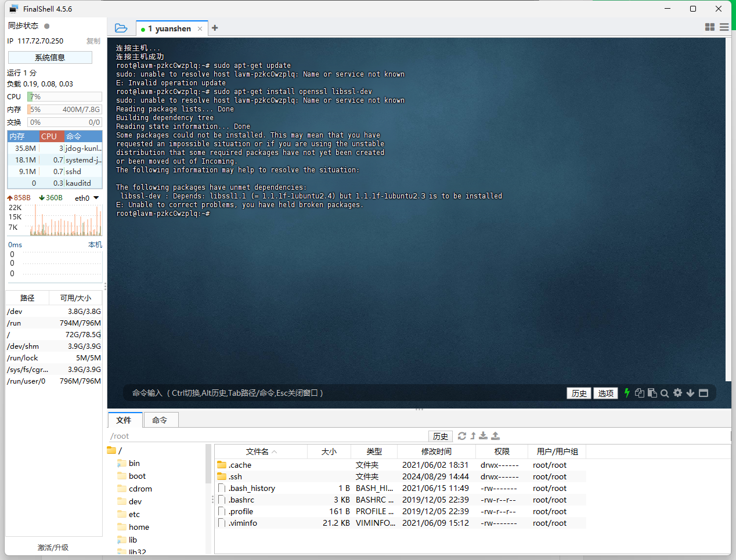Open the hamburger main menu
The height and width of the screenshot is (560, 736).
(724, 27)
